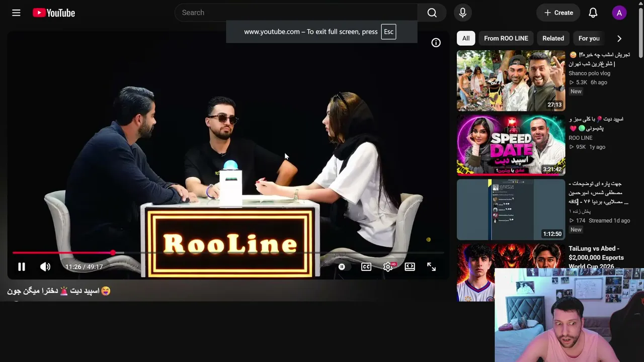Click the New badge under Shanco polo vlog

click(x=576, y=92)
